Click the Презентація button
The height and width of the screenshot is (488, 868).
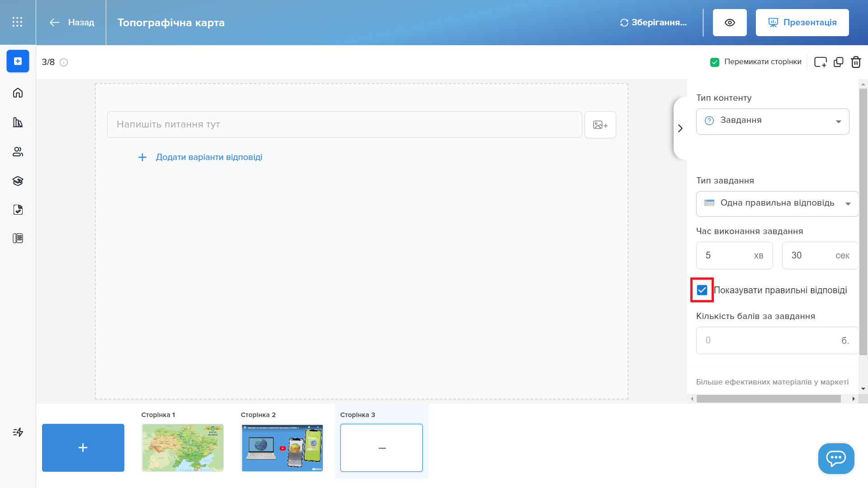click(802, 23)
